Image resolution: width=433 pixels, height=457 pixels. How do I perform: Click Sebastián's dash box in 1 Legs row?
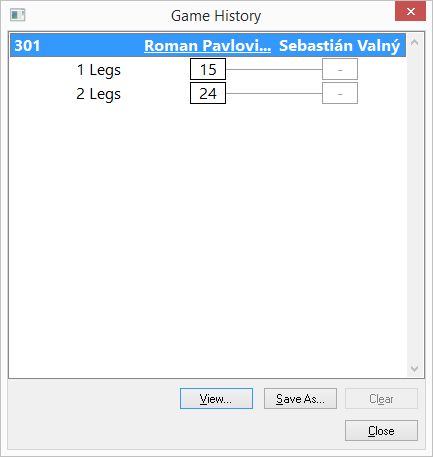pyautogui.click(x=340, y=69)
